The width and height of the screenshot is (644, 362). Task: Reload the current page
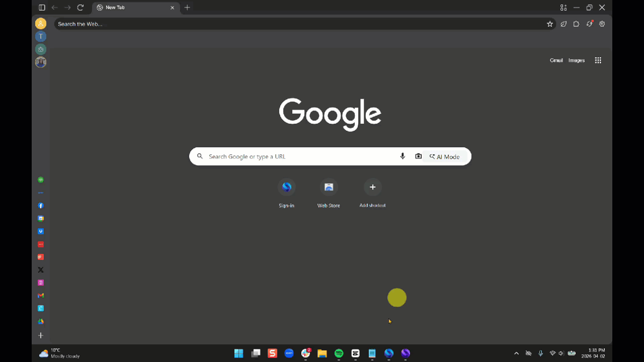coord(80,8)
